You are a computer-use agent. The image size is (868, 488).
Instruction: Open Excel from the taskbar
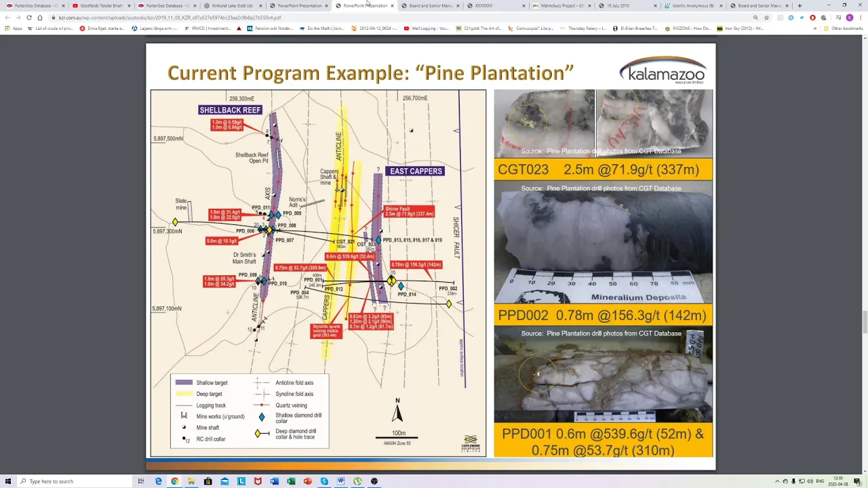[x=291, y=481]
